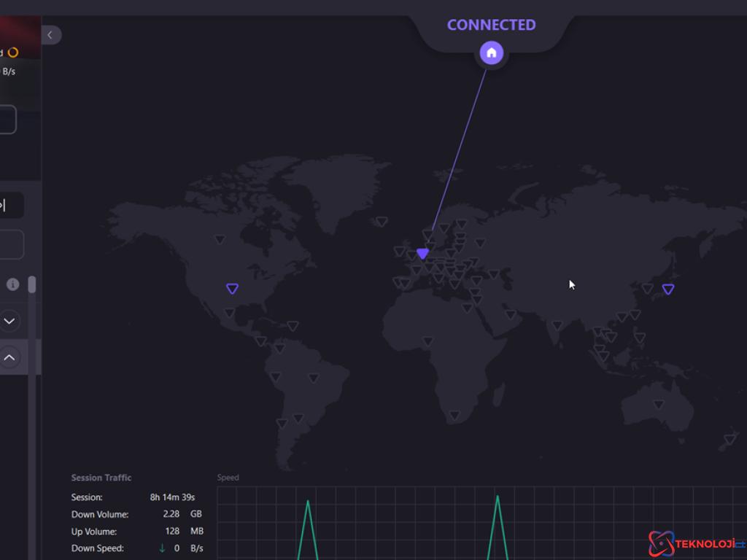
Task: Click the info icon in the sidebar
Action: point(12,284)
